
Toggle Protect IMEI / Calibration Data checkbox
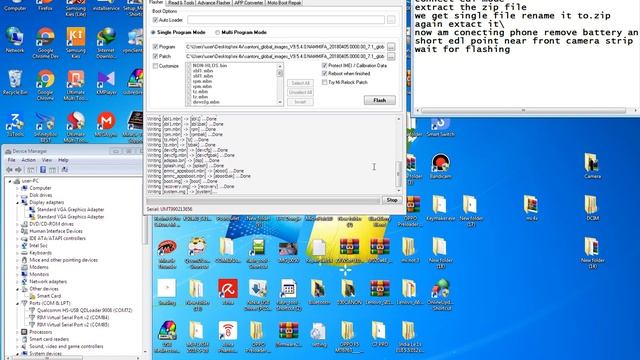pos(324,65)
